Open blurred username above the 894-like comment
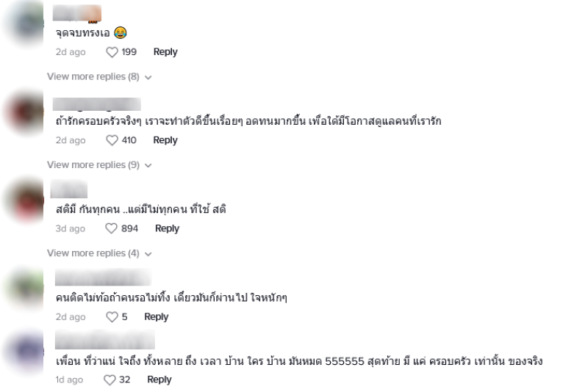The height and width of the screenshot is (392, 588). pos(69,189)
